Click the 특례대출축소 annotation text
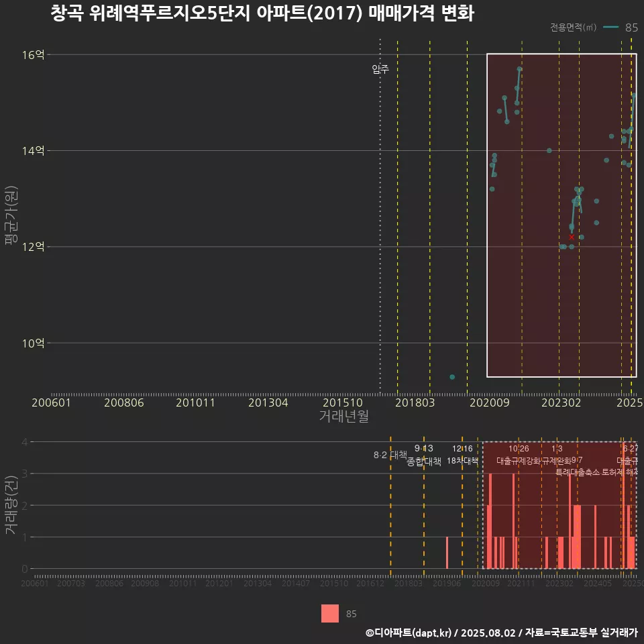The image size is (644, 644). click(x=577, y=472)
